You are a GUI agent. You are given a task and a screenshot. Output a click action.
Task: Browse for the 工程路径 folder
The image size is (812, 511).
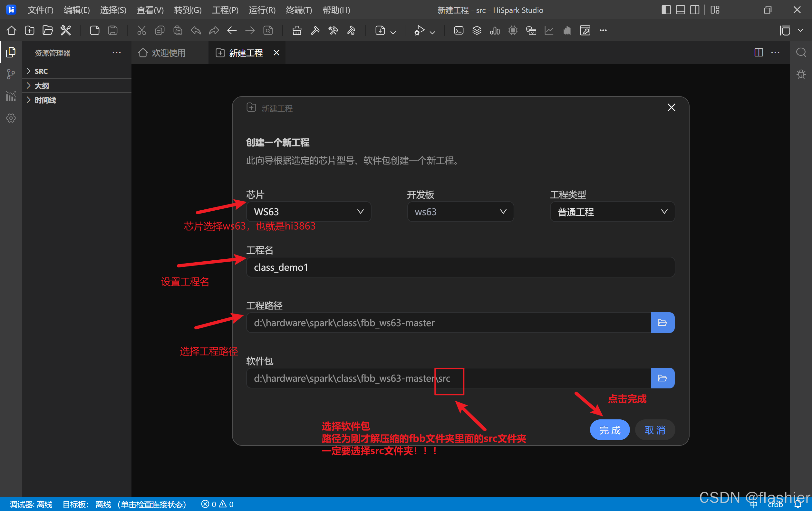click(662, 323)
